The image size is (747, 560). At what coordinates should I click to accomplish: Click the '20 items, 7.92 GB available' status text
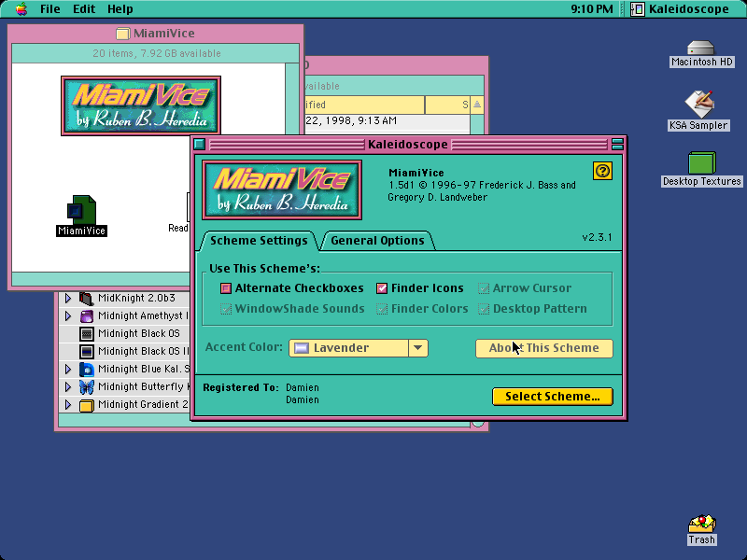tap(157, 53)
